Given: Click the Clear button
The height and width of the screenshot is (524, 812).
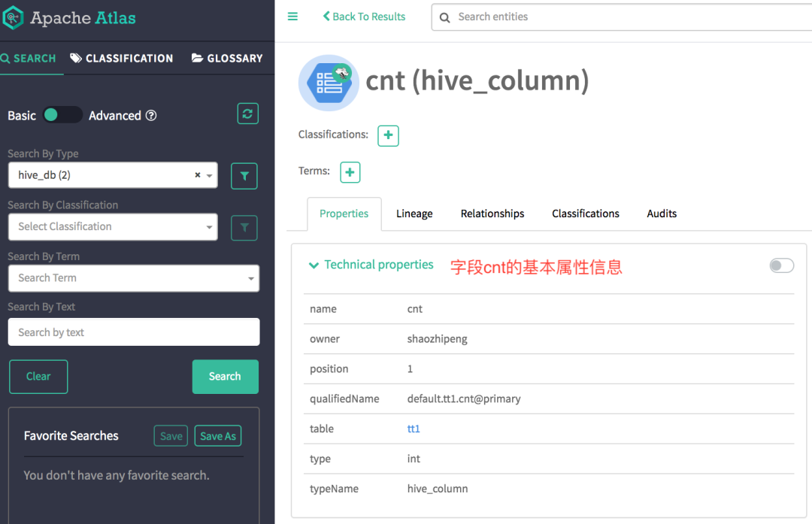Looking at the screenshot, I should (38, 377).
